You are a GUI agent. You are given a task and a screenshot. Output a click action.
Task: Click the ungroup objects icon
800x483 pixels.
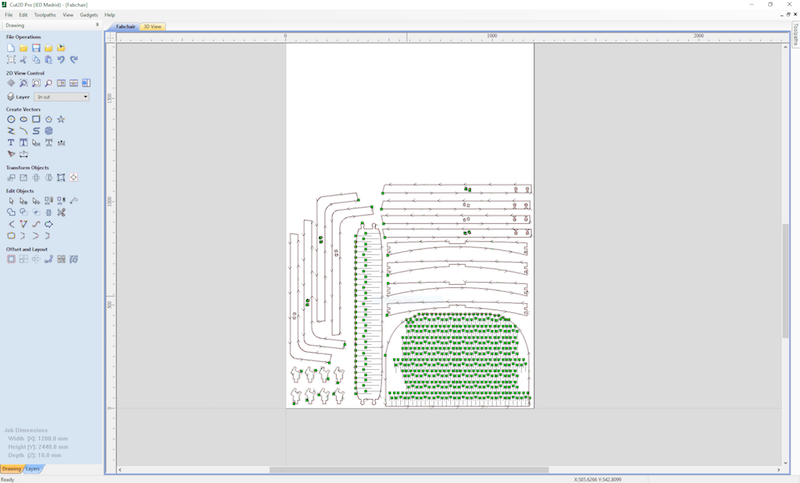[61, 201]
